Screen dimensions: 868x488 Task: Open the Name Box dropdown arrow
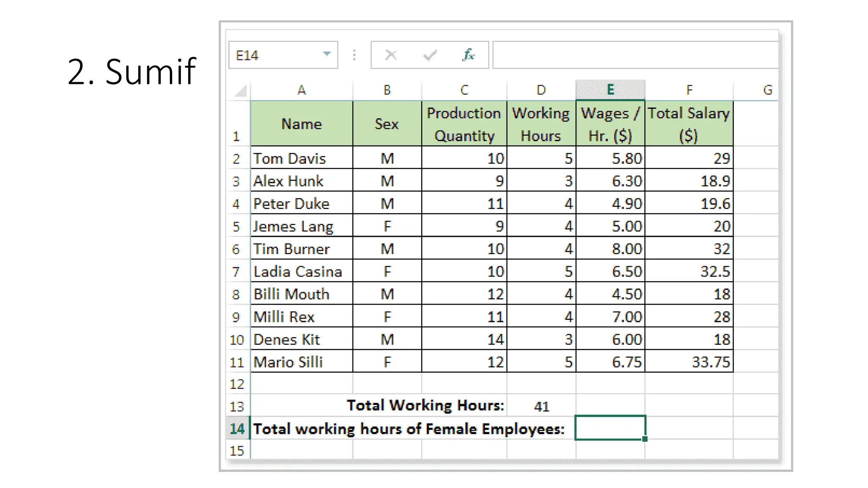(x=326, y=54)
